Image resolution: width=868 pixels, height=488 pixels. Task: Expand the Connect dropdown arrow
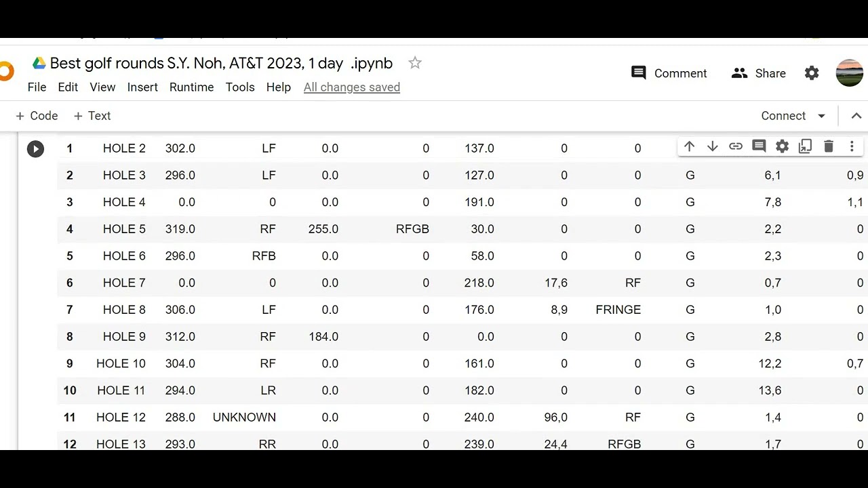821,116
